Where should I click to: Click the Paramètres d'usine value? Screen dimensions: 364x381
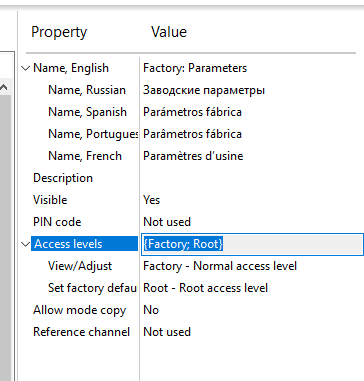pyautogui.click(x=193, y=156)
